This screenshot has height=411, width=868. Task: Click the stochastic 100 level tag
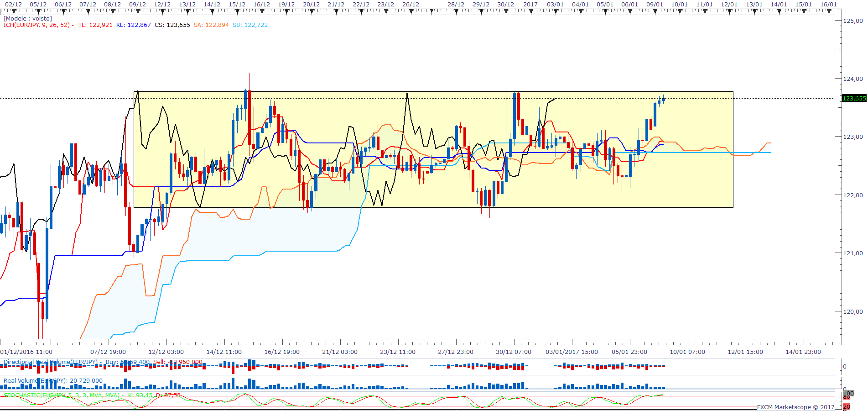[848, 394]
